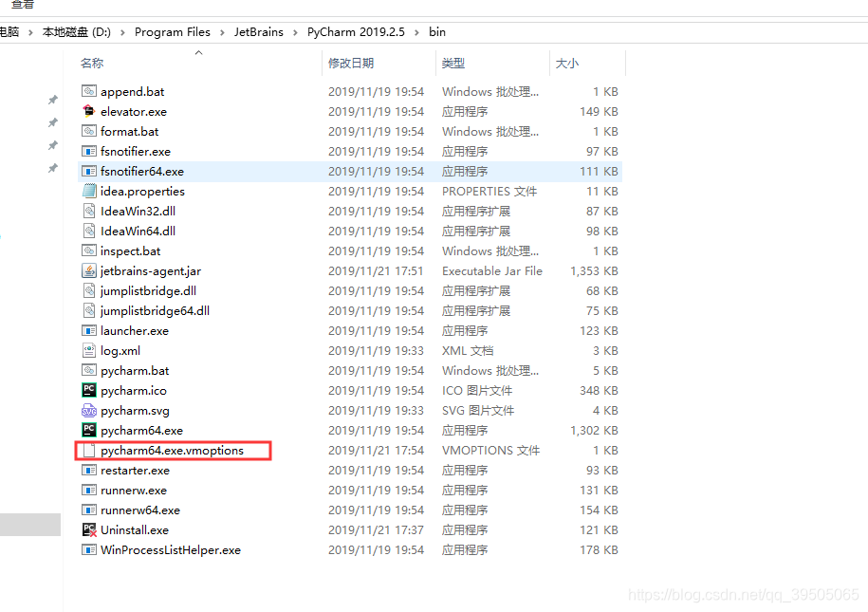
Task: Click the append.bat file icon
Action: tap(88, 91)
